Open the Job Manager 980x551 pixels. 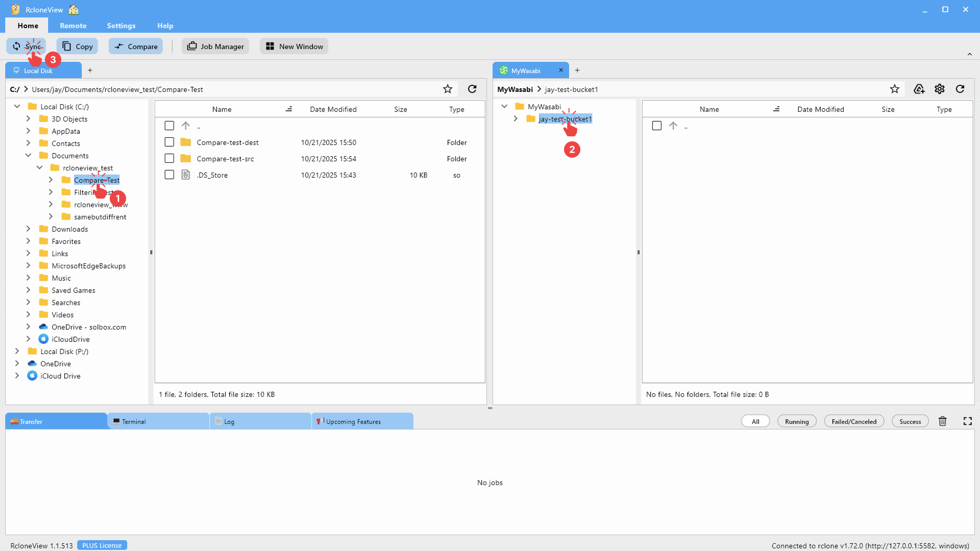click(x=215, y=46)
